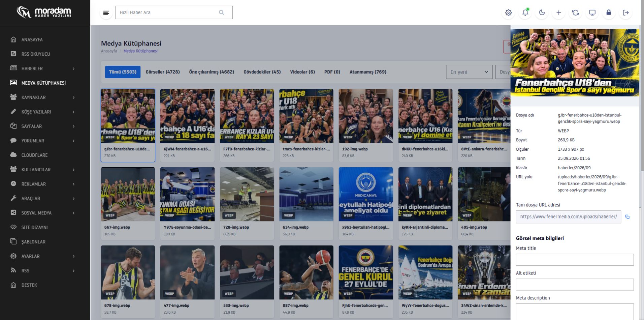Click the search magnifier icon
This screenshot has width=644, height=320.
pos(221,12)
